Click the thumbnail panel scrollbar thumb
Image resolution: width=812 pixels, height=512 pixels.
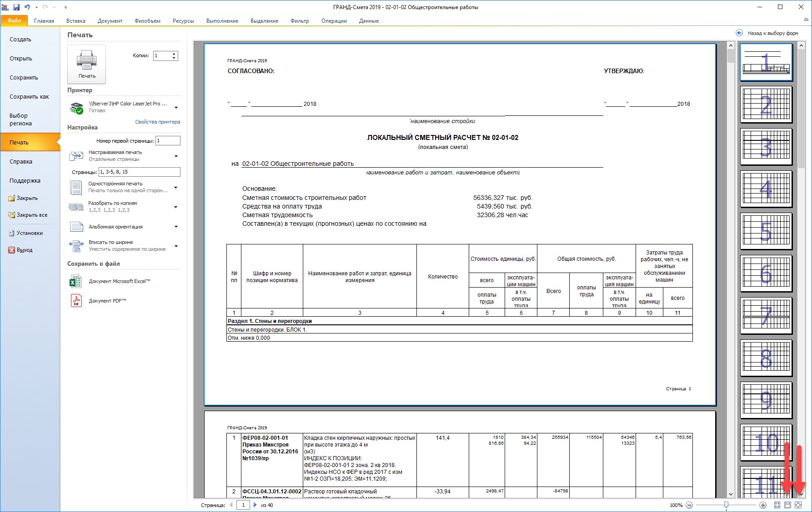pos(802,108)
